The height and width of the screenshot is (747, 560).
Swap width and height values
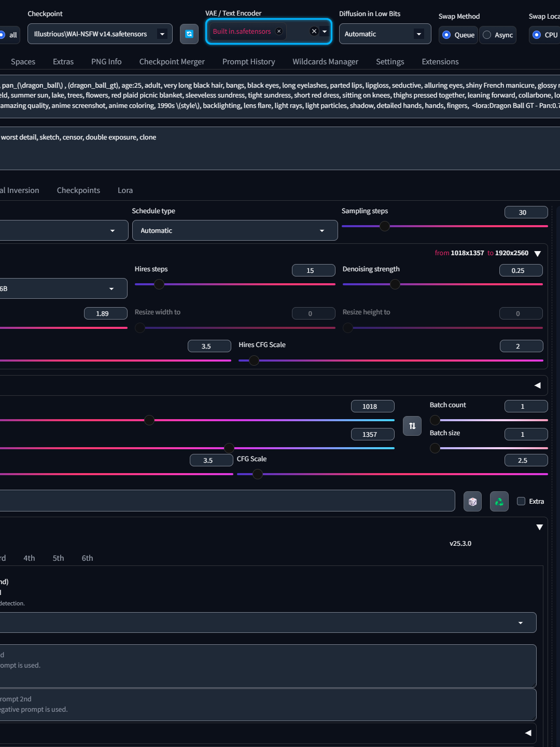coord(412,426)
